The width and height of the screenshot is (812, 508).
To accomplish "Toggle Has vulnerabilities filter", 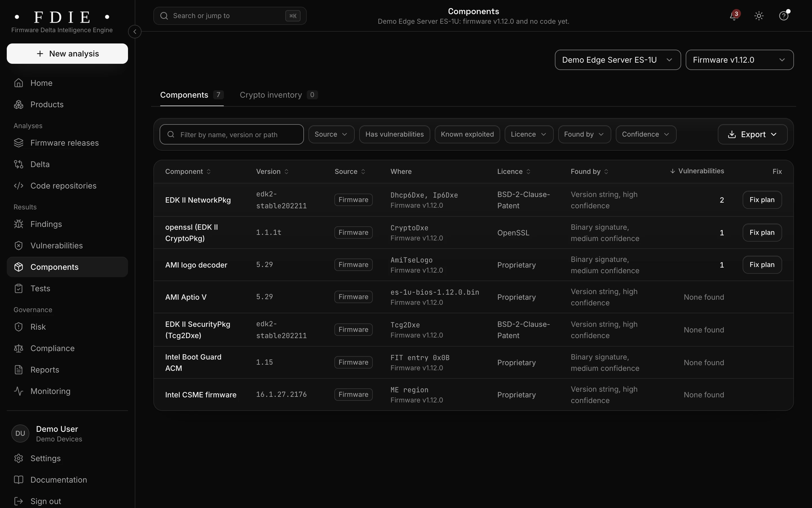I will (395, 134).
